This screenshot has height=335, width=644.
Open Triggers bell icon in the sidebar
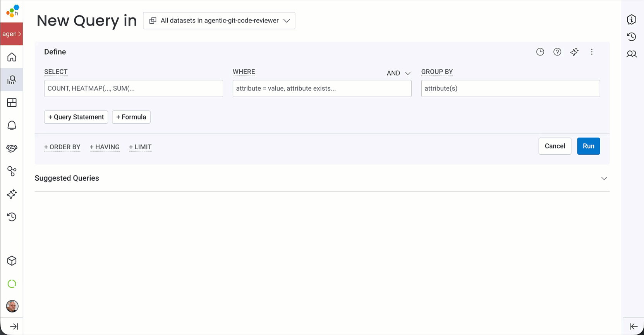[12, 125]
